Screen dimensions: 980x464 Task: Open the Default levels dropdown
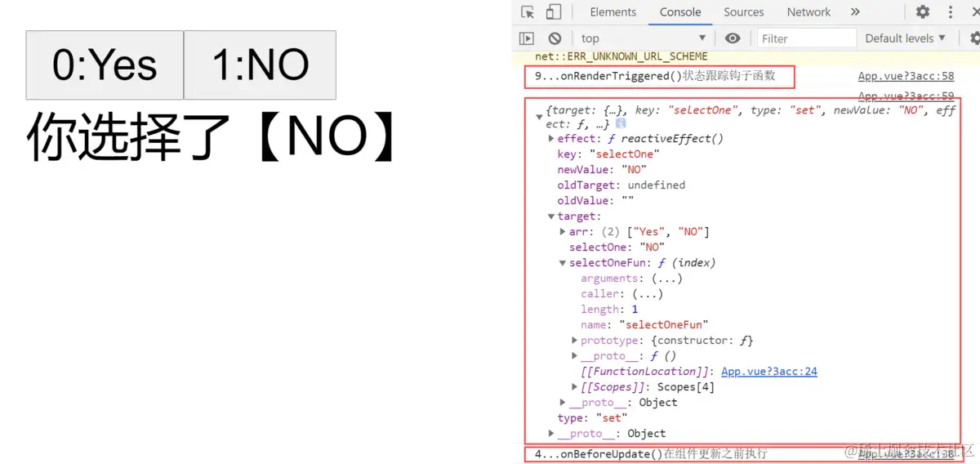point(905,38)
